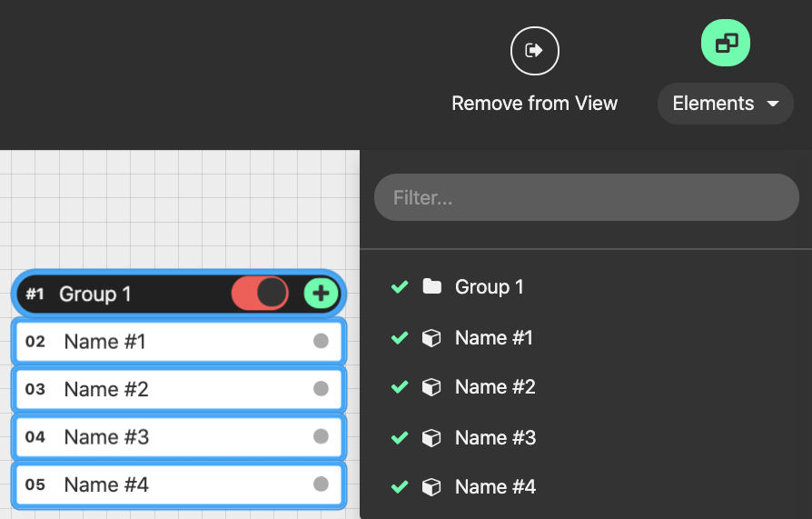This screenshot has height=519, width=812.
Task: Click the green plus button on Group 1
Action: pyautogui.click(x=321, y=294)
